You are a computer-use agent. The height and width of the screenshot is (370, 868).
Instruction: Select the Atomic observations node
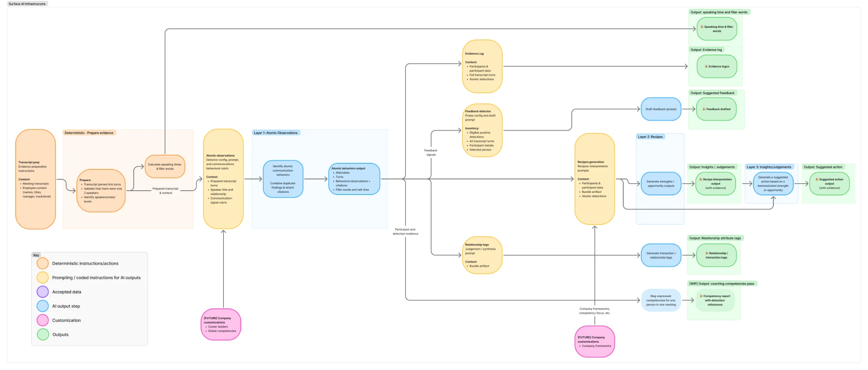point(224,179)
